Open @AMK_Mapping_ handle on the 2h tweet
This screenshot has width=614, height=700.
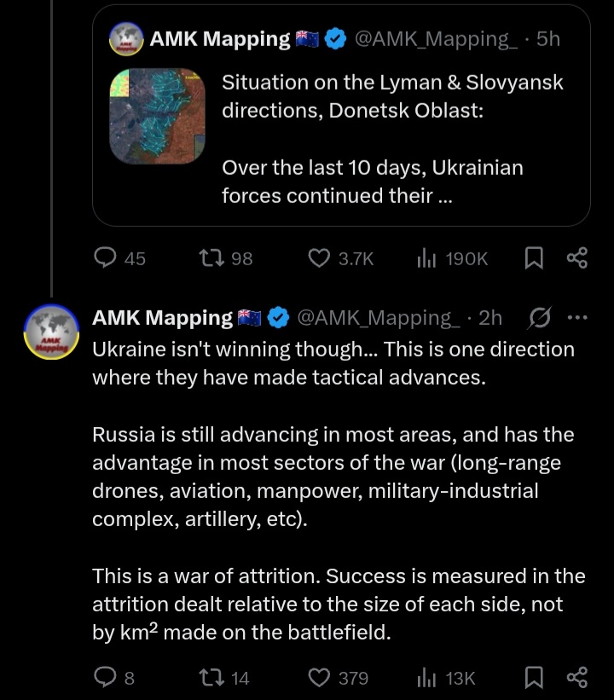click(379, 317)
